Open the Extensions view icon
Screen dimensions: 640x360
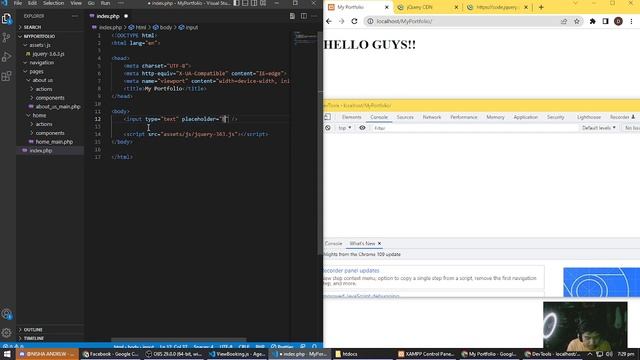coord(7,76)
